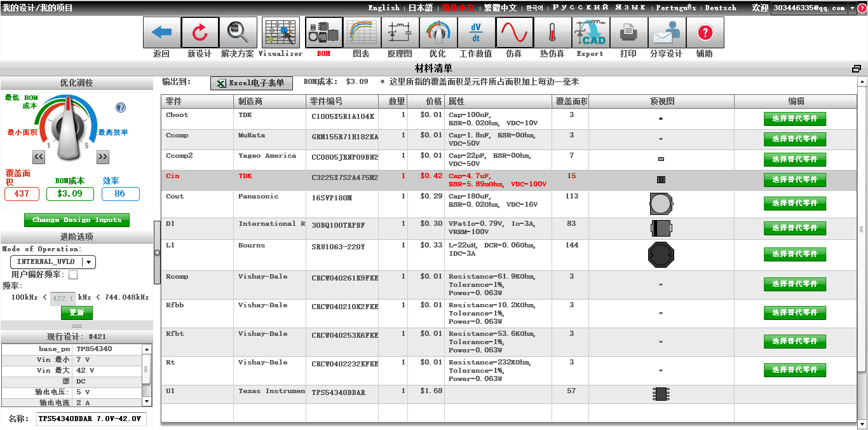The height and width of the screenshot is (430, 868).
Task: Switch language to English
Action: click(x=384, y=8)
